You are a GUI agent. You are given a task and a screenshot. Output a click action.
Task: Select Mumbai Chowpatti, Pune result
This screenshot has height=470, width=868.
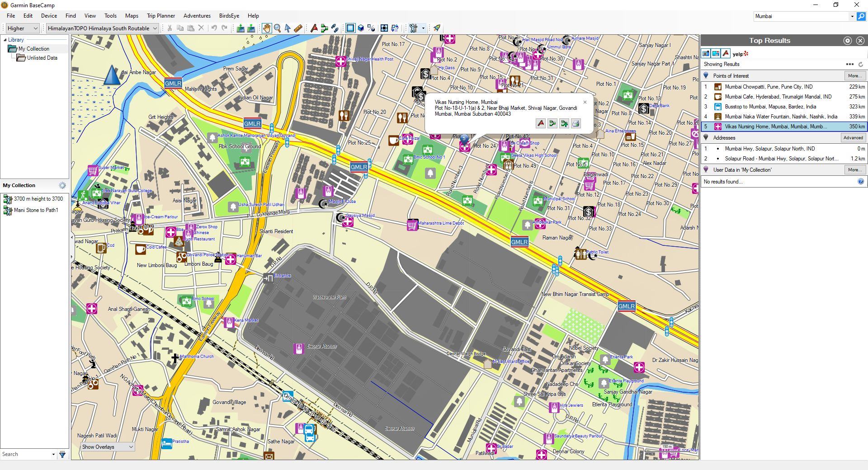tap(783, 87)
